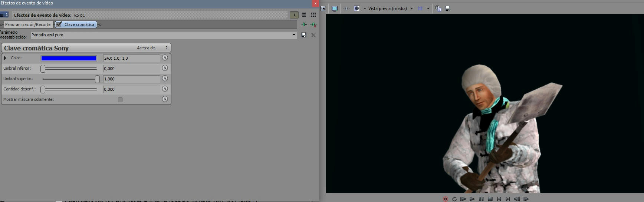Image resolution: width=644 pixels, height=202 pixels.
Task: Go to end of project
Action: 508,199
